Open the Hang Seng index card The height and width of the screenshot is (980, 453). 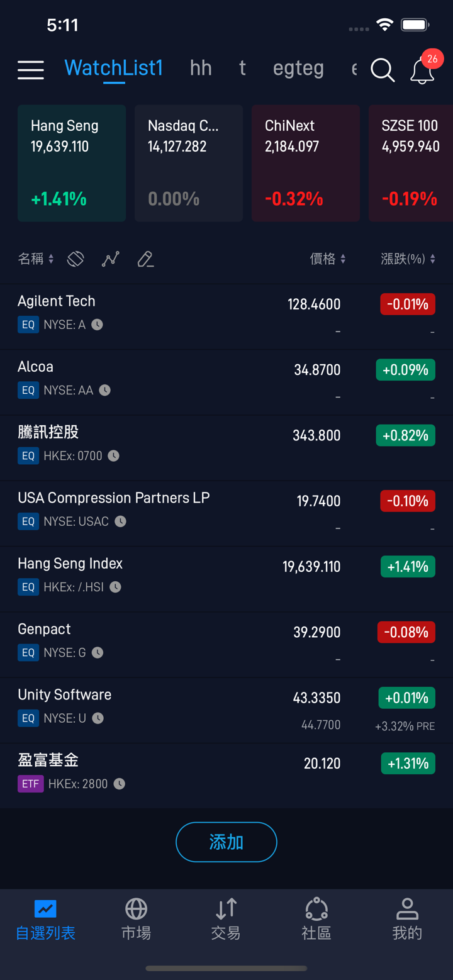coord(72,163)
